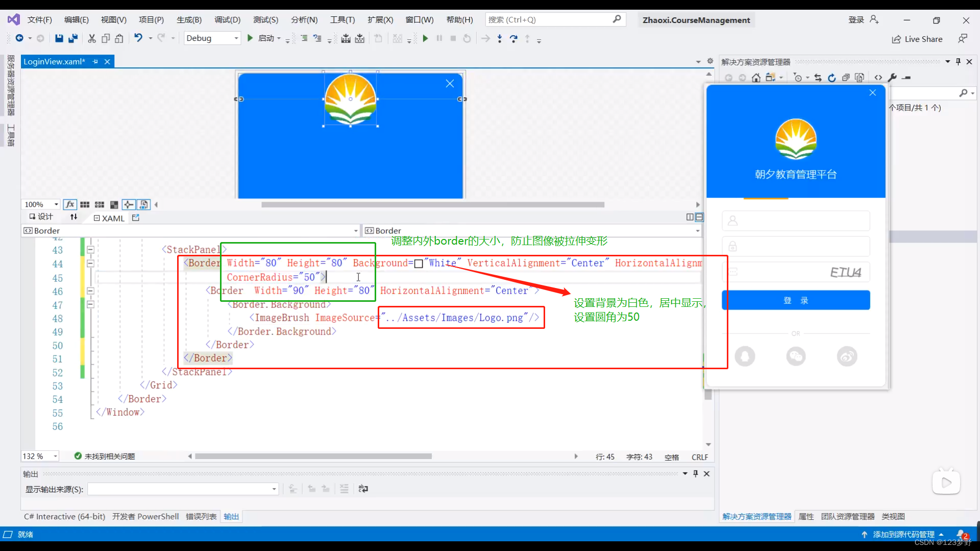
Task: Toggle the artboard background button
Action: (114, 204)
